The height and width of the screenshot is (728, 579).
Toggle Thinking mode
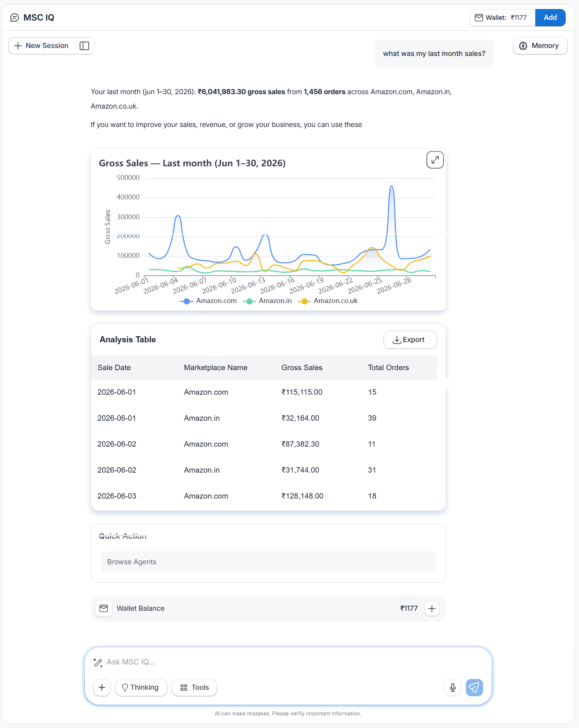tap(141, 688)
